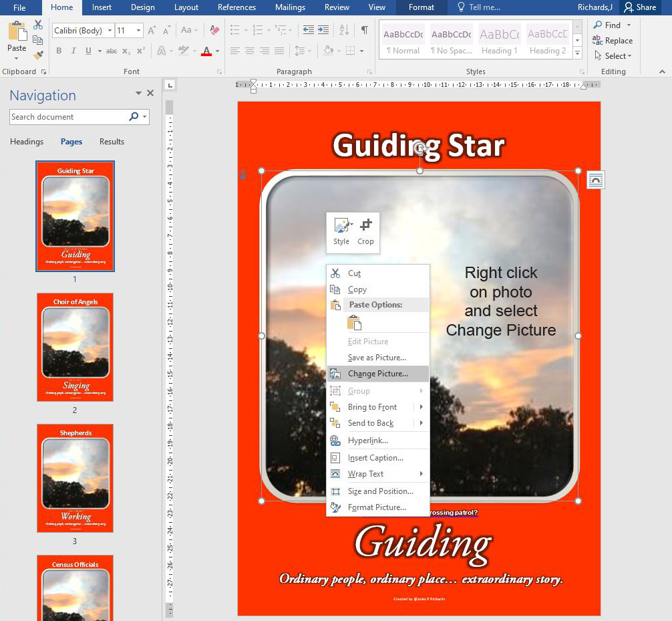Toggle Bold formatting
672x621 pixels.
click(59, 51)
